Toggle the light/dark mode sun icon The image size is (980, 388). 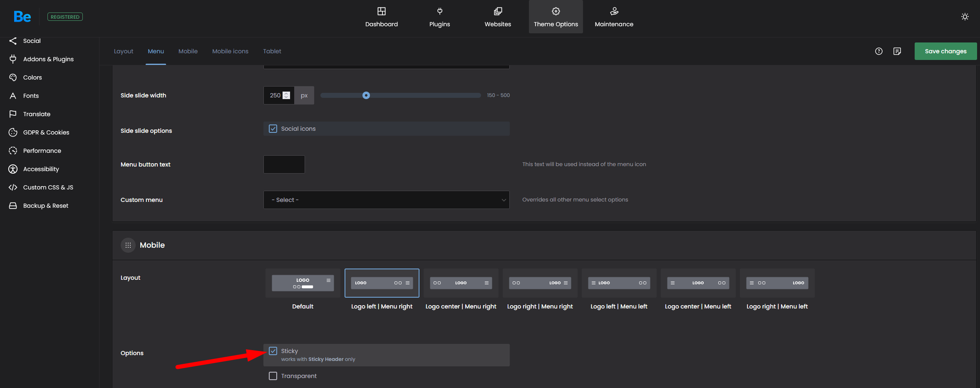click(965, 17)
